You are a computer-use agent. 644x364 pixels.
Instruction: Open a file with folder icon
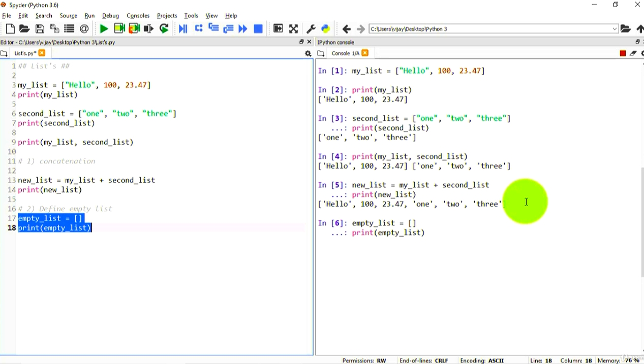tap(24, 29)
